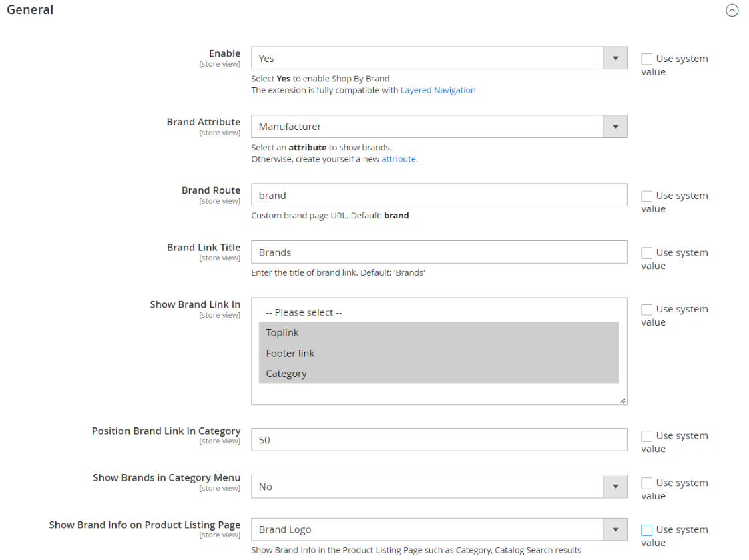This screenshot has height=560, width=749.
Task: Check Use system value for Brand Info on Listing
Action: tap(646, 530)
